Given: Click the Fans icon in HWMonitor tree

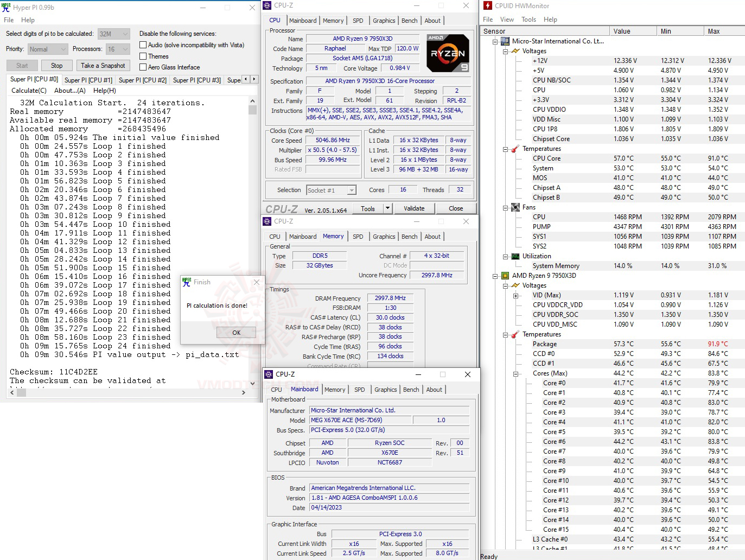Looking at the screenshot, I should point(515,207).
